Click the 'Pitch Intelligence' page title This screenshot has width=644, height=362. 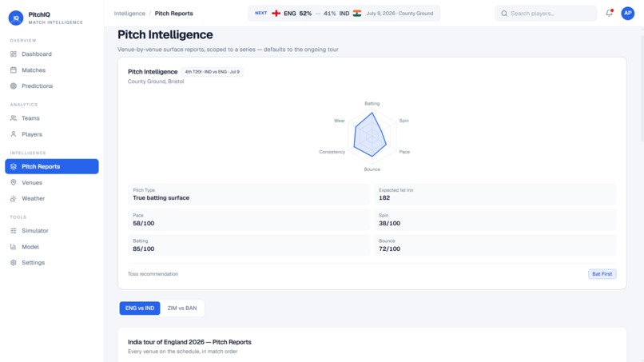[165, 34]
